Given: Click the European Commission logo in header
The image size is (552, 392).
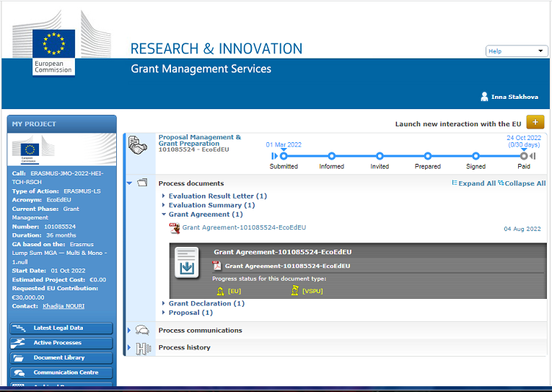Looking at the screenshot, I should pyautogui.click(x=54, y=43).
